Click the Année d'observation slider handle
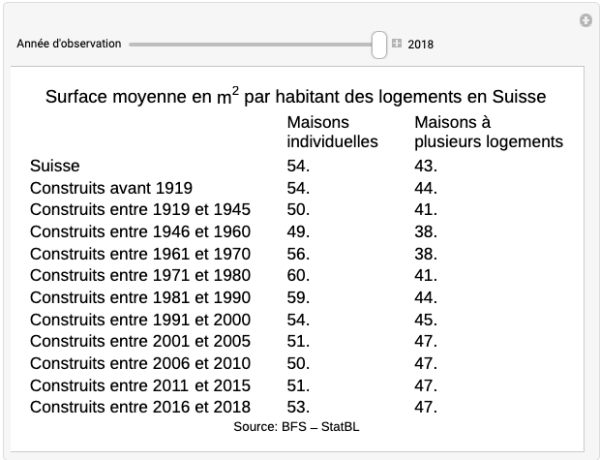600x460 pixels. click(379, 44)
